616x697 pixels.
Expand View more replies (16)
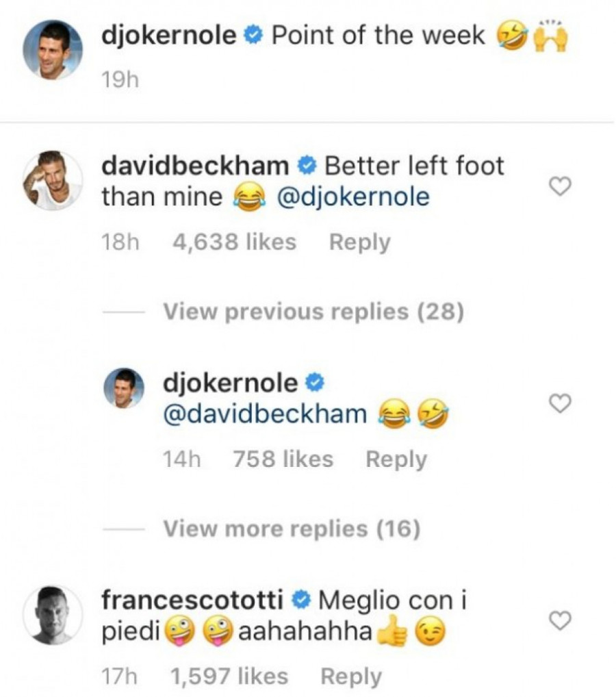291,529
